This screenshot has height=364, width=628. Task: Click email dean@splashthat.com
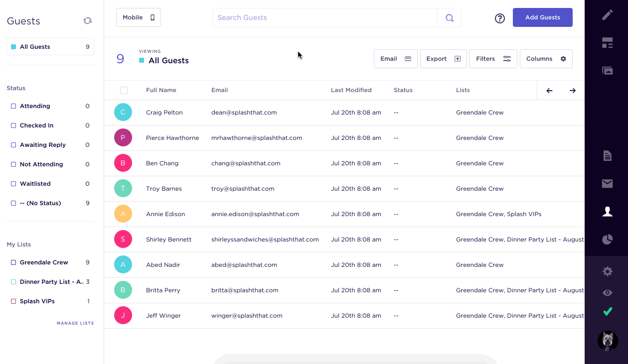pos(244,113)
